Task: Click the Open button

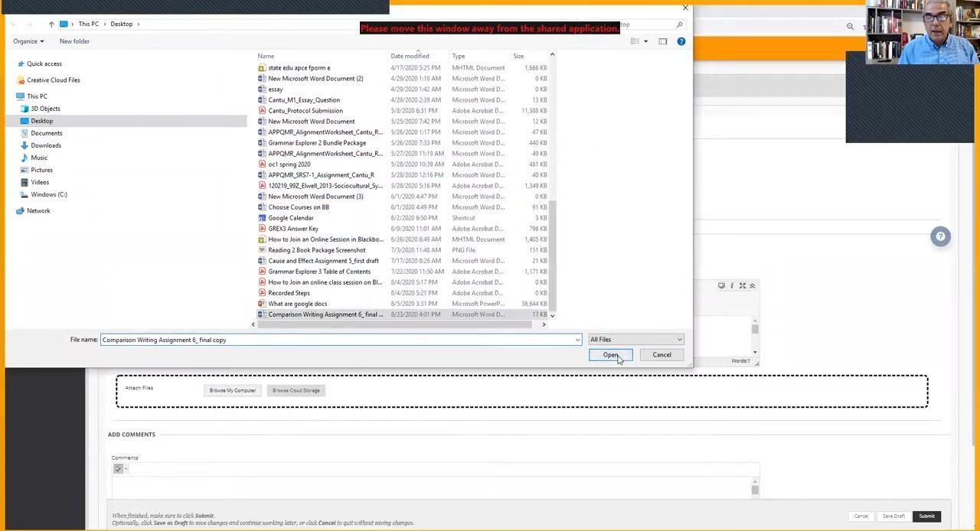Action: pyautogui.click(x=610, y=355)
